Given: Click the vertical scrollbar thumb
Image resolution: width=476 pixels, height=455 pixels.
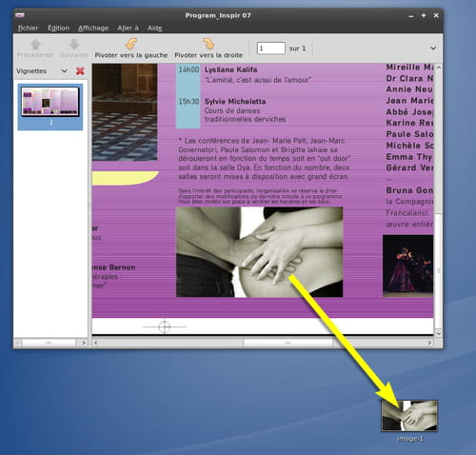Looking at the screenshot, I should coord(438,270).
